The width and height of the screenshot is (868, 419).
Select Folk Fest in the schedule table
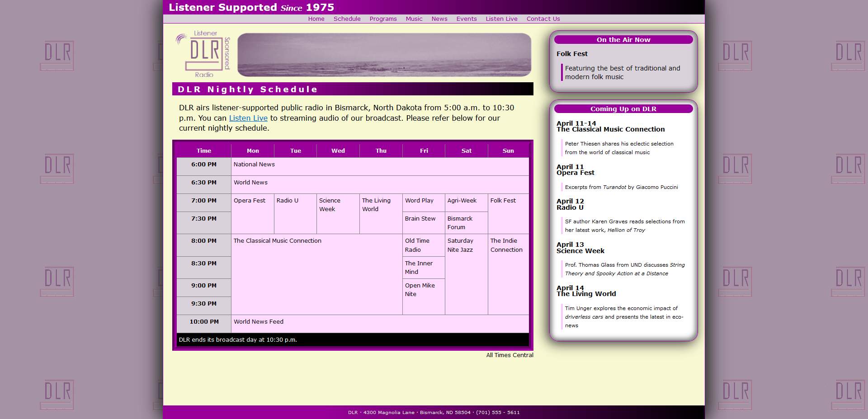[503, 200]
